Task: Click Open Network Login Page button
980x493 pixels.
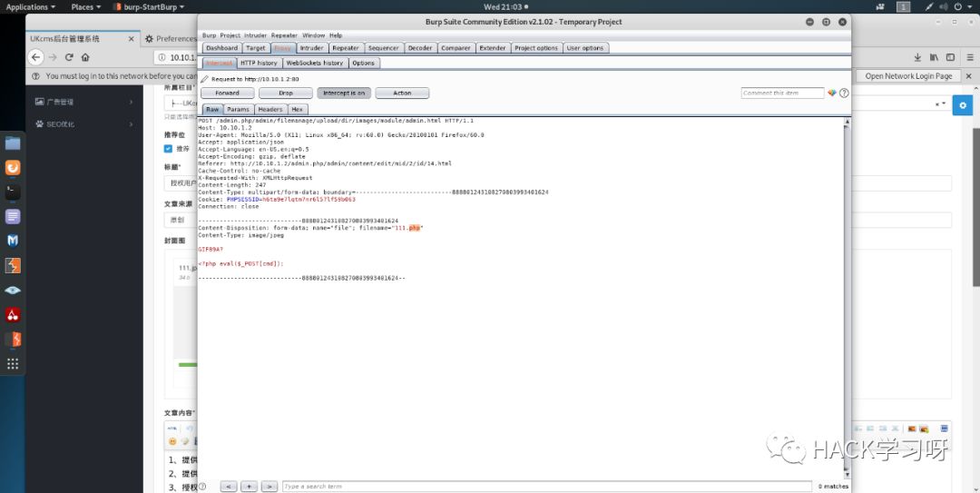Action: click(x=908, y=75)
